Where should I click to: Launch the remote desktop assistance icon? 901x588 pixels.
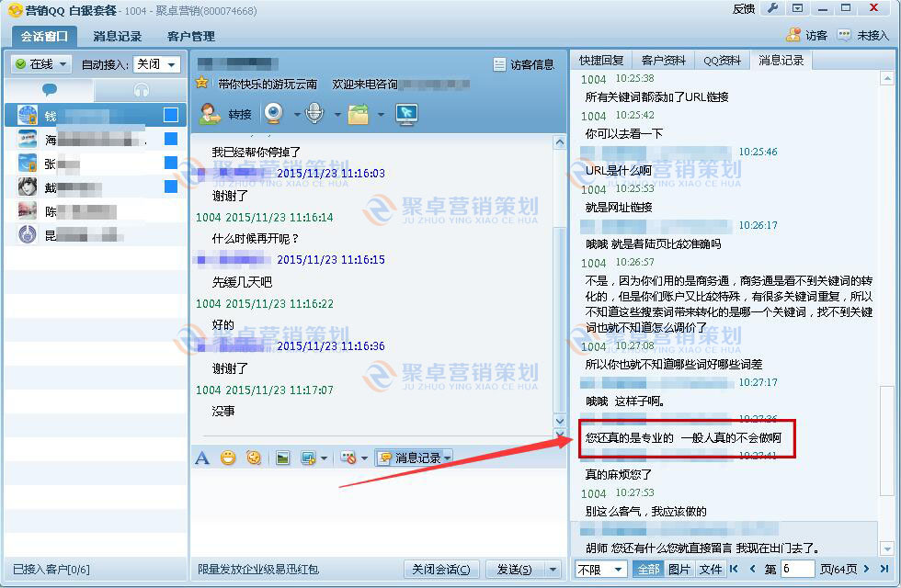click(x=406, y=114)
